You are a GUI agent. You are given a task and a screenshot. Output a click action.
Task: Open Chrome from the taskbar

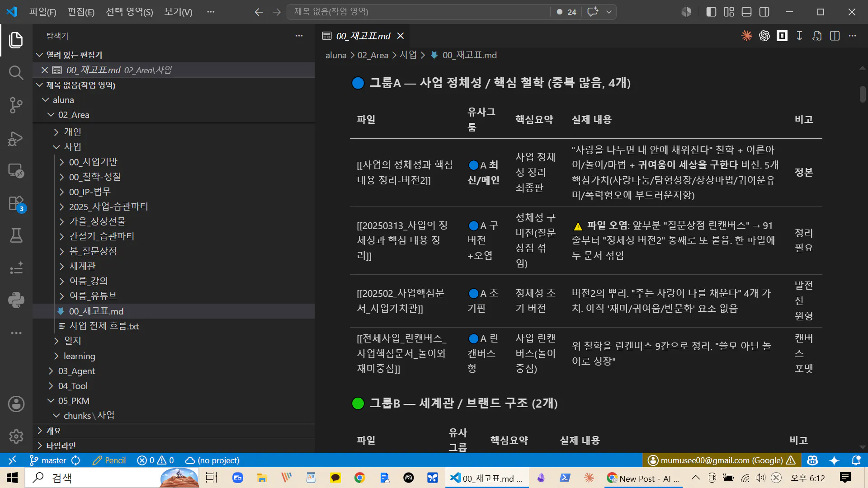360,478
